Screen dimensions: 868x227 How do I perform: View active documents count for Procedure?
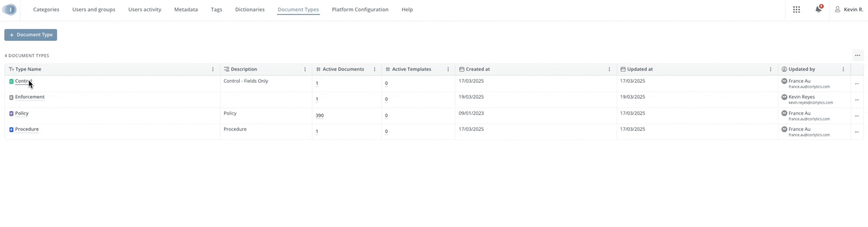(317, 132)
